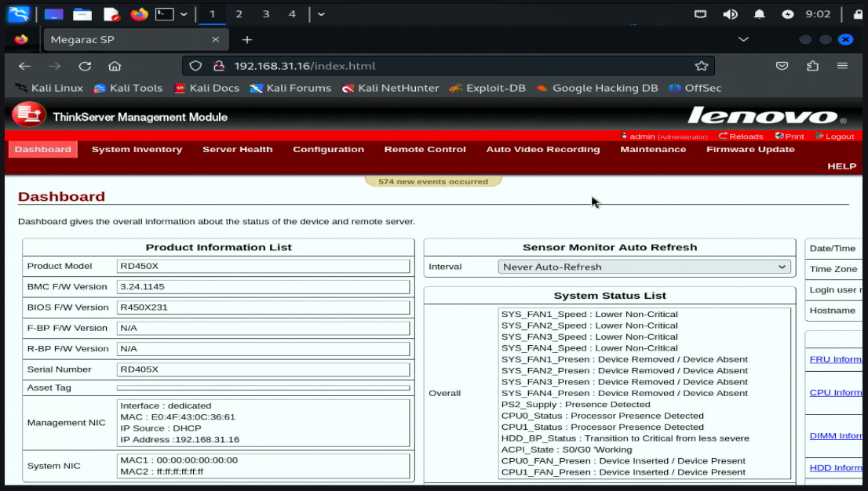Open the Pocket save icon
The width and height of the screenshot is (868, 491).
click(782, 66)
